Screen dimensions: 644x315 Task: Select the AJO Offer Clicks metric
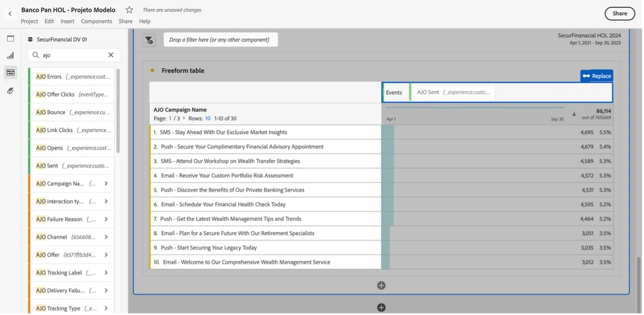point(71,94)
